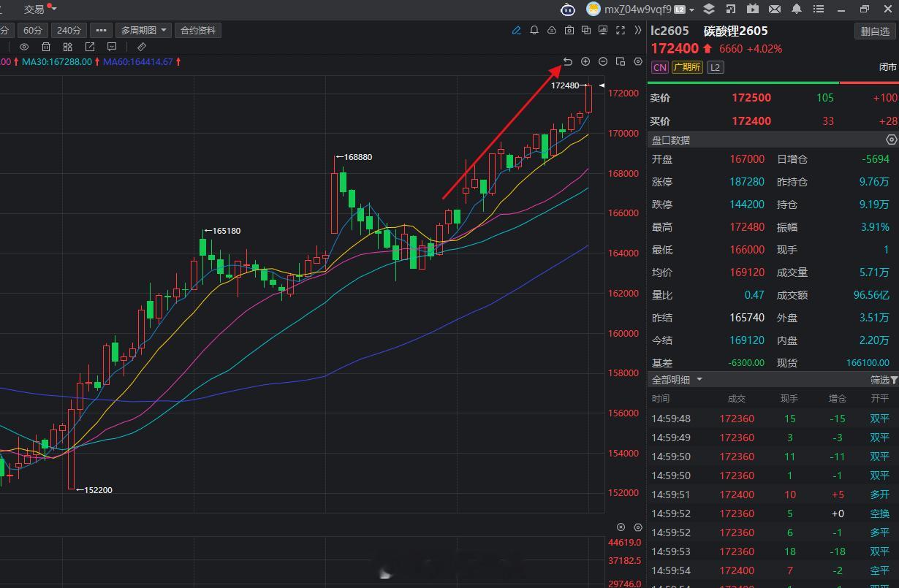899x588 pixels.
Task: Enter fullscreen chart mode
Action: 621,30
